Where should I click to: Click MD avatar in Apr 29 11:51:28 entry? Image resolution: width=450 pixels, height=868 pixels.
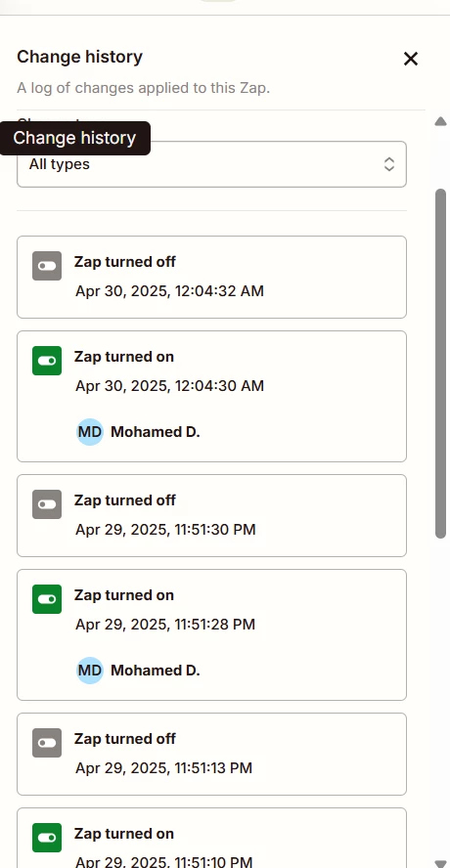click(90, 671)
